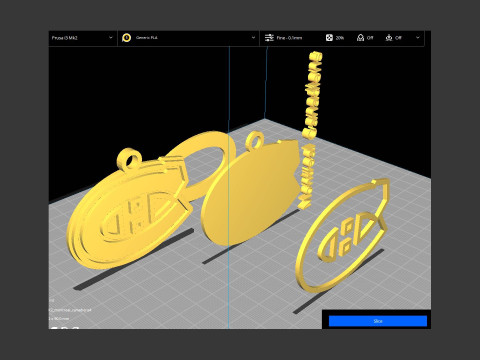Click the support Off icon

pyautogui.click(x=360, y=38)
